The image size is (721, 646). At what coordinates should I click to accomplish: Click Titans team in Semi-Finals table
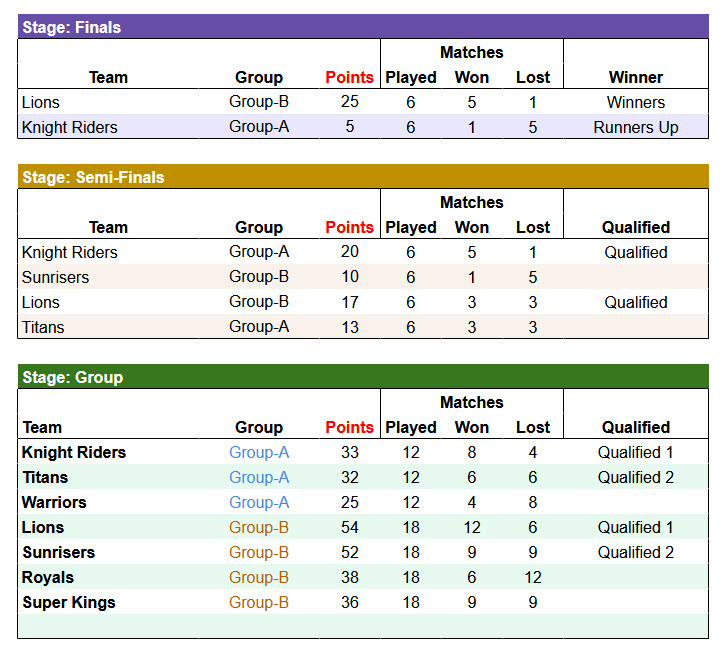pyautogui.click(x=43, y=327)
